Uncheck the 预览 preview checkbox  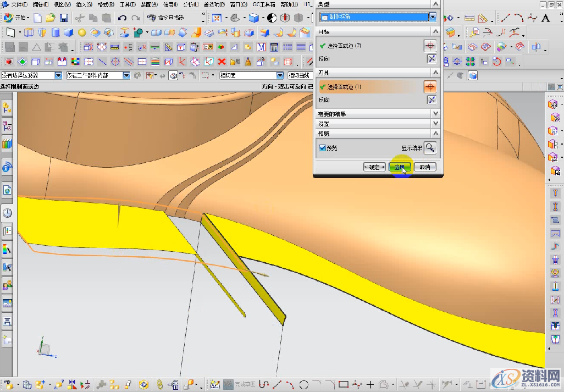click(323, 148)
